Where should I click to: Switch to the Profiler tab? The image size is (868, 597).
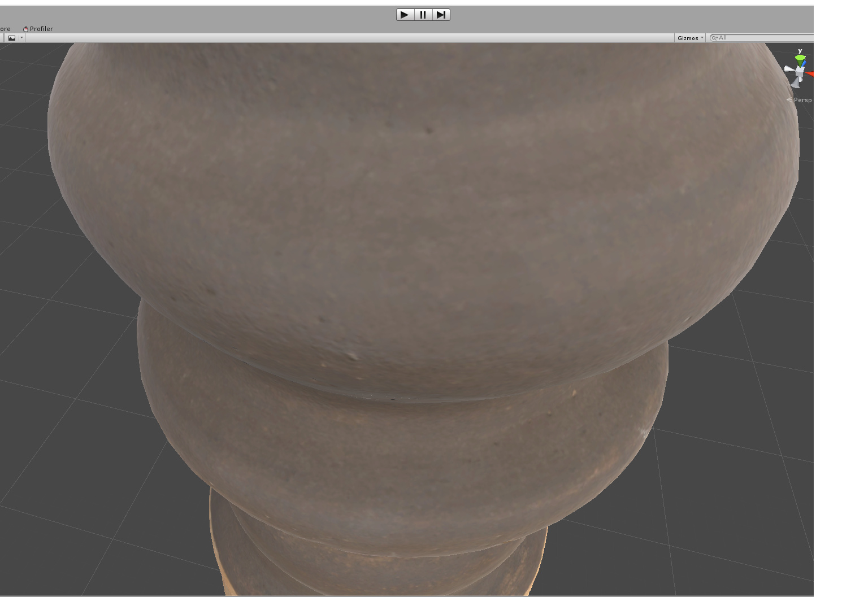pyautogui.click(x=38, y=29)
